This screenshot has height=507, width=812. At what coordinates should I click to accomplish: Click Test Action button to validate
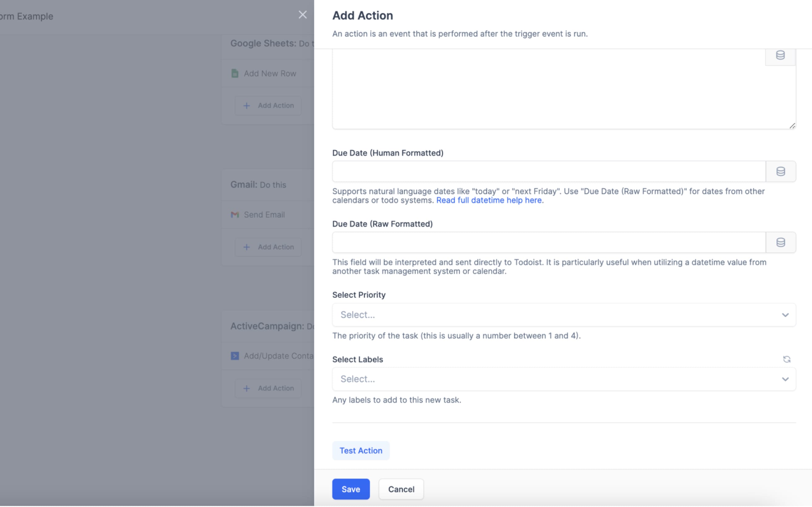(361, 450)
